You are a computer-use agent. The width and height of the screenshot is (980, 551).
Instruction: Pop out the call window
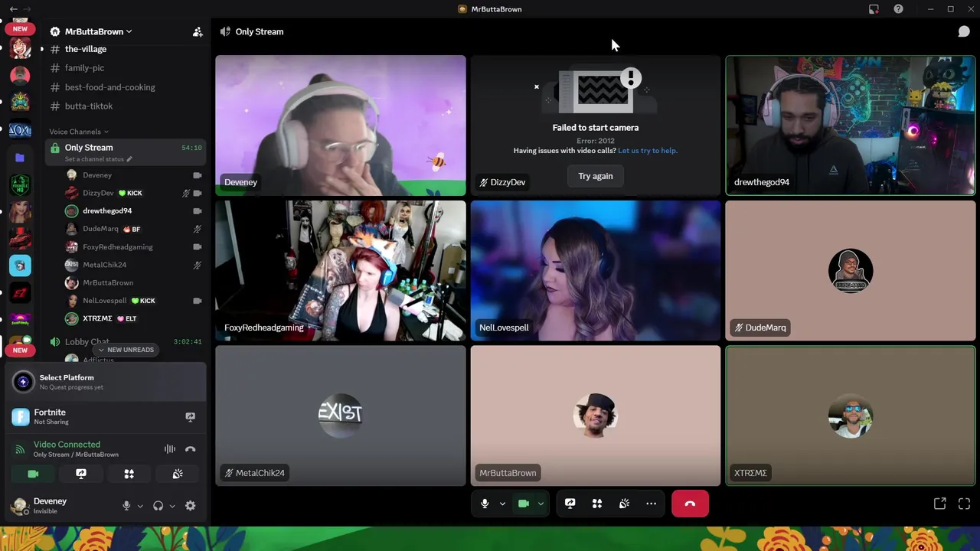(939, 504)
